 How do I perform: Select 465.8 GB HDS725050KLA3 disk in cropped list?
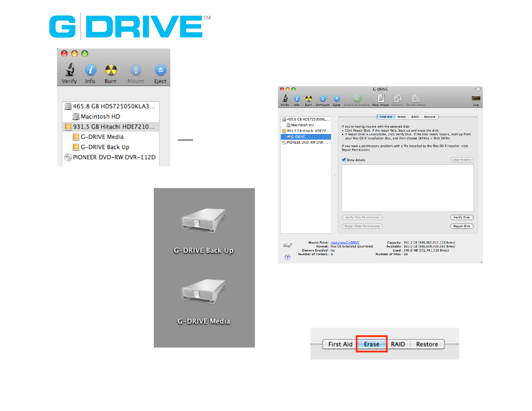(x=111, y=106)
